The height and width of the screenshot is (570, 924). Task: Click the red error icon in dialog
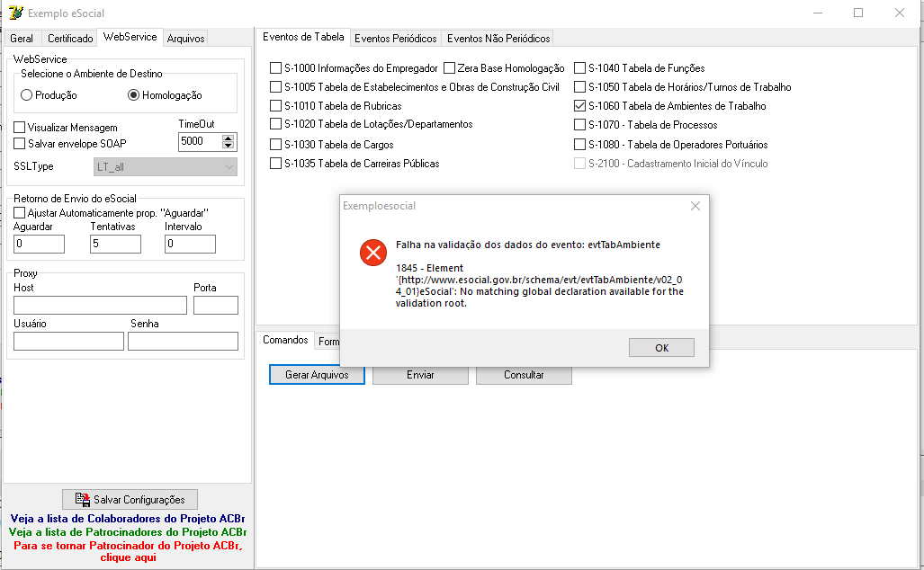[x=373, y=253]
